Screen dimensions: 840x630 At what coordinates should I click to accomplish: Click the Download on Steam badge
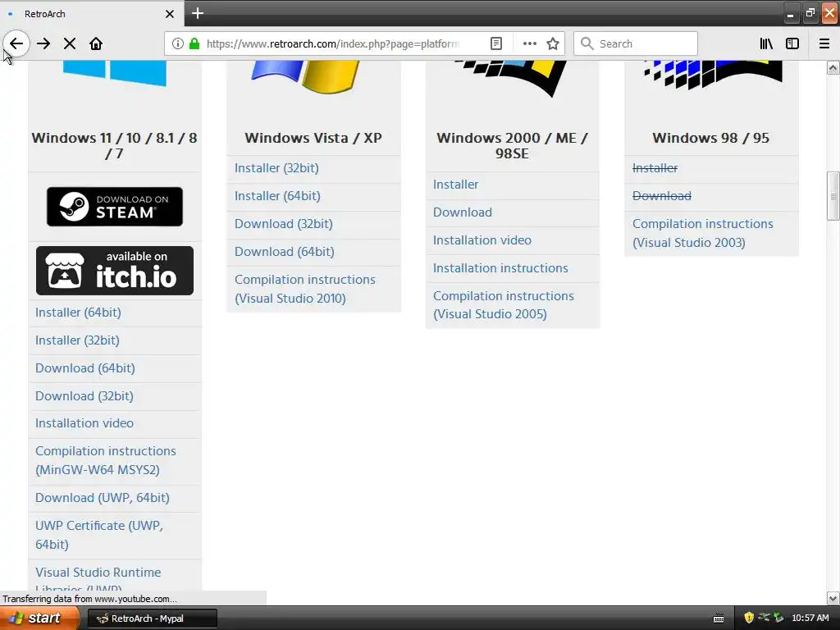(115, 206)
